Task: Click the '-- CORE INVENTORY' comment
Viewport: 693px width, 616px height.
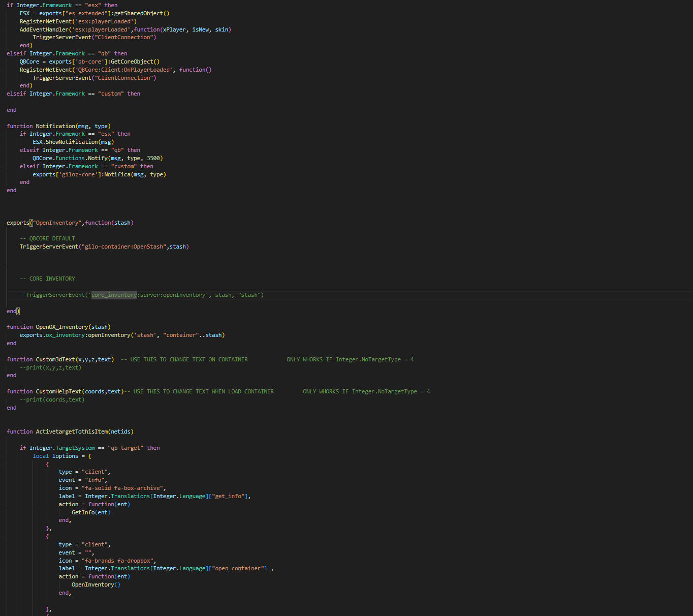Action: point(47,279)
